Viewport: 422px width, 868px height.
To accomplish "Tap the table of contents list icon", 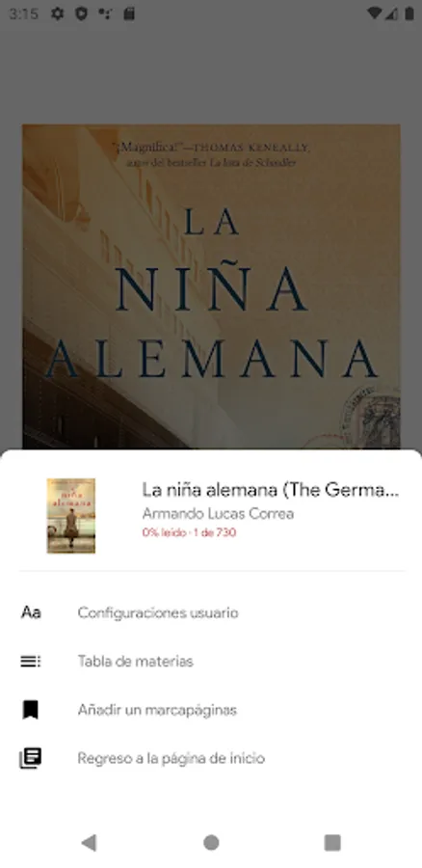I will 31,661.
